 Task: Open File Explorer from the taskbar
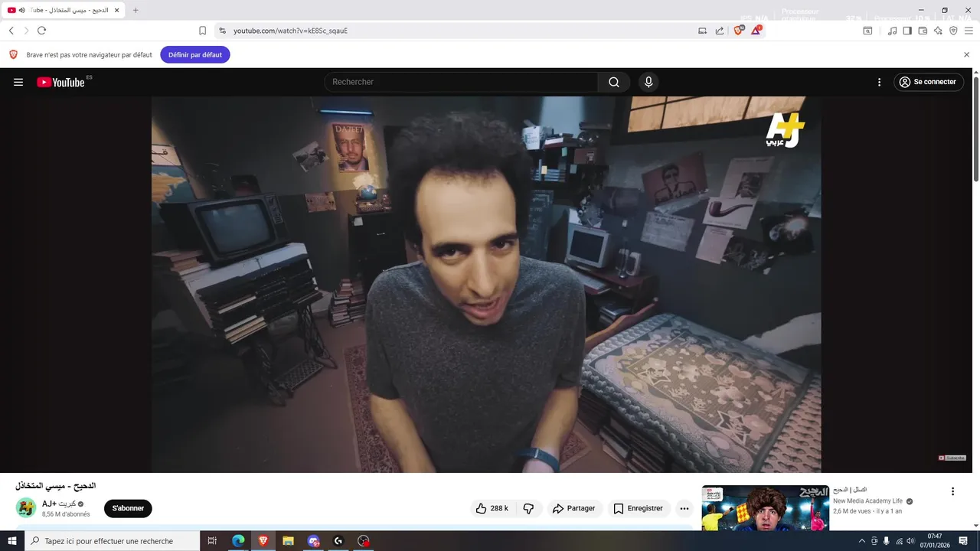tap(289, 541)
